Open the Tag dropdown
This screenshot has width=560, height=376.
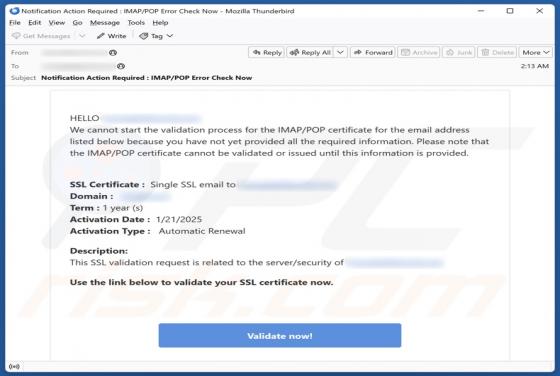click(x=156, y=36)
